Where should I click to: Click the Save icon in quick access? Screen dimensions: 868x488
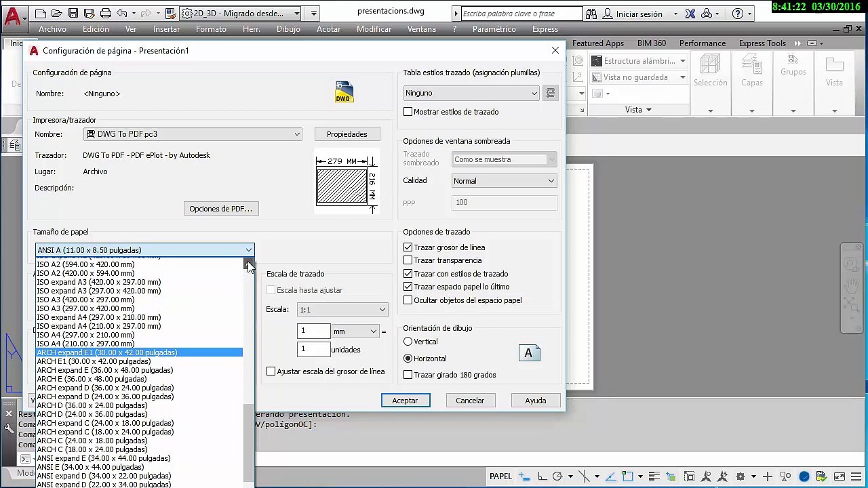click(x=73, y=14)
